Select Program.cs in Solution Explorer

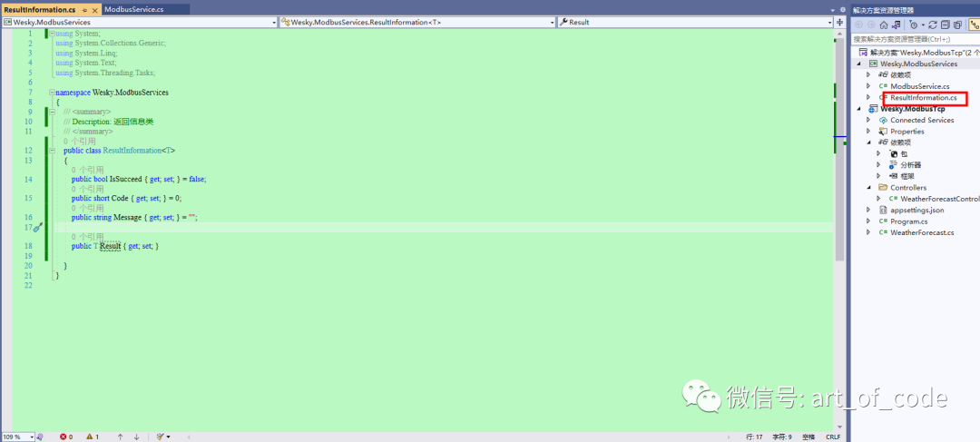908,221
